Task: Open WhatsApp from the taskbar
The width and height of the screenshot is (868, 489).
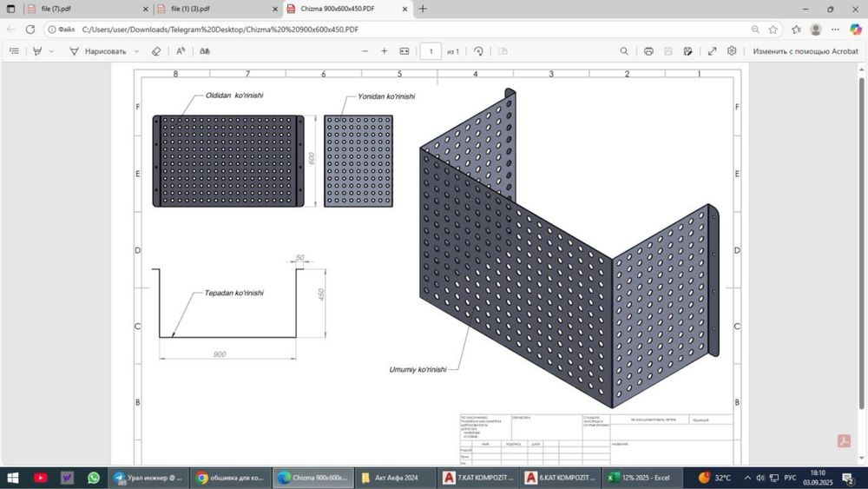Action: point(94,478)
